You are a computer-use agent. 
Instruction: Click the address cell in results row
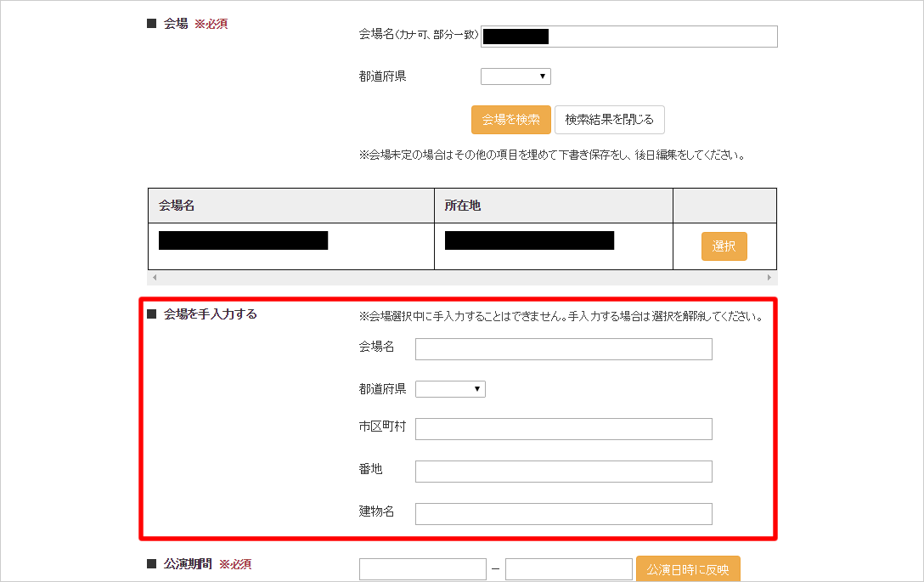coord(553,246)
